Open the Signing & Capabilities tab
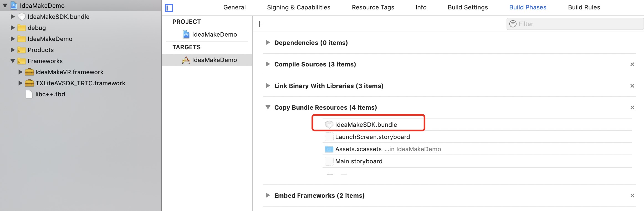Image resolution: width=644 pixels, height=211 pixels. point(298,7)
